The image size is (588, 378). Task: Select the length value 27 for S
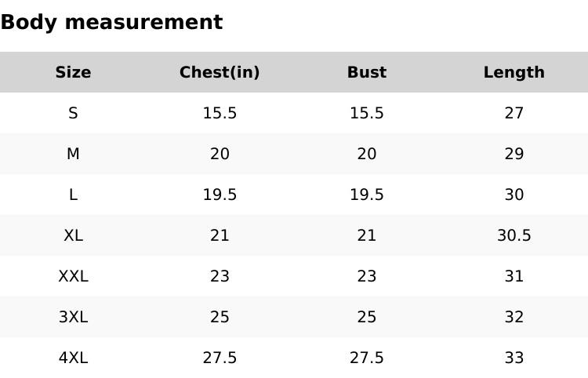[514, 113]
